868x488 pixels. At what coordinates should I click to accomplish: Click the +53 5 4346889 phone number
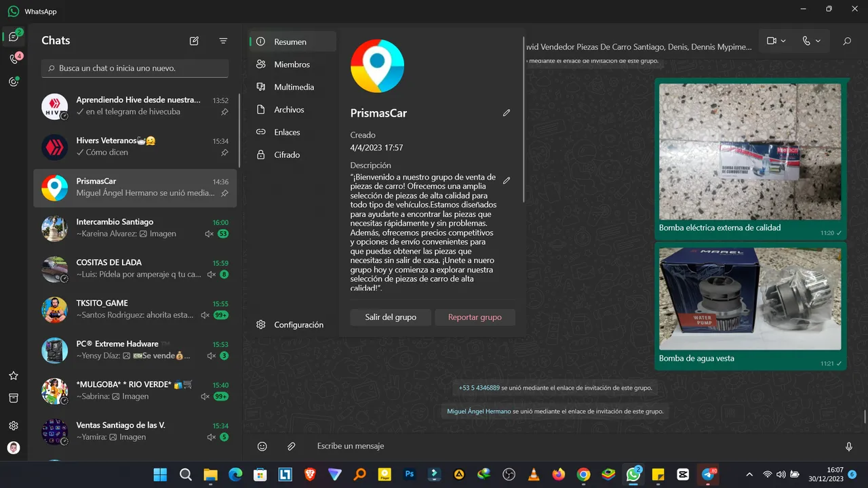pos(479,388)
